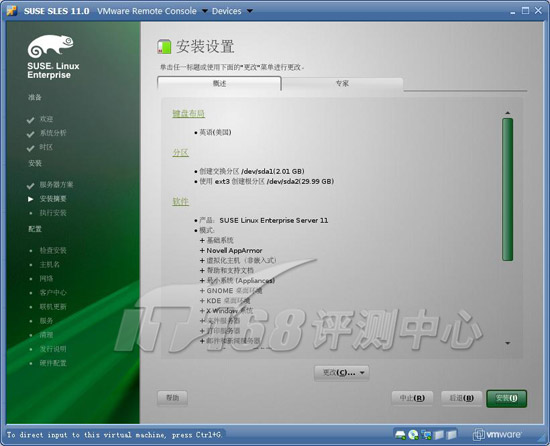
Task: Minimize the VMware Remote Console window
Action: 513,12
